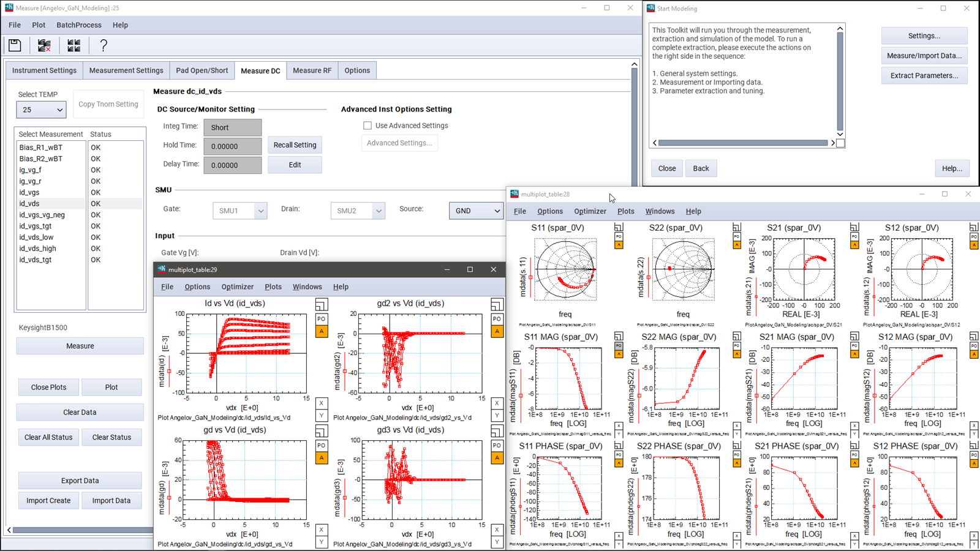Open the Optimizer menu in multiplot_table:28
Viewport: 980px width, 551px height.
pos(590,211)
